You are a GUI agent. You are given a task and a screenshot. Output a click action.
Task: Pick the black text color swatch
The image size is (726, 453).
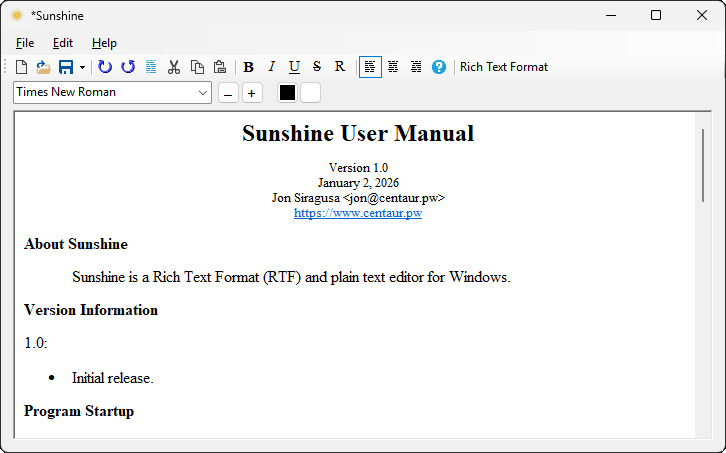coord(287,93)
